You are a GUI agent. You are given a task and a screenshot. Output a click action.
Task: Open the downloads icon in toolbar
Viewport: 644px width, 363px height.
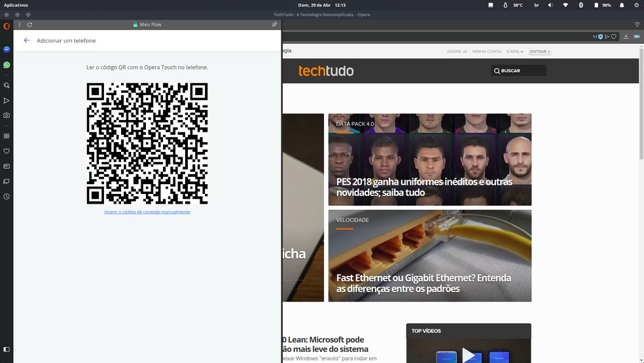pos(626,37)
